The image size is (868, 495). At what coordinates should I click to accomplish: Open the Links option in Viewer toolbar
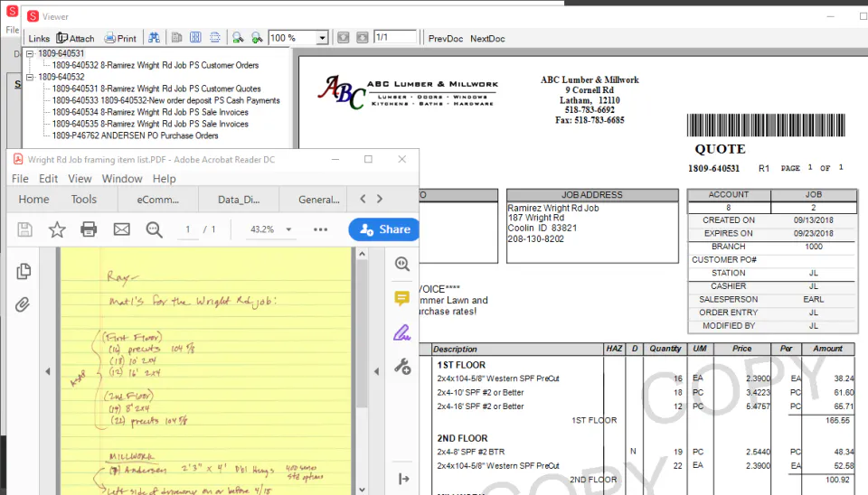click(x=39, y=38)
